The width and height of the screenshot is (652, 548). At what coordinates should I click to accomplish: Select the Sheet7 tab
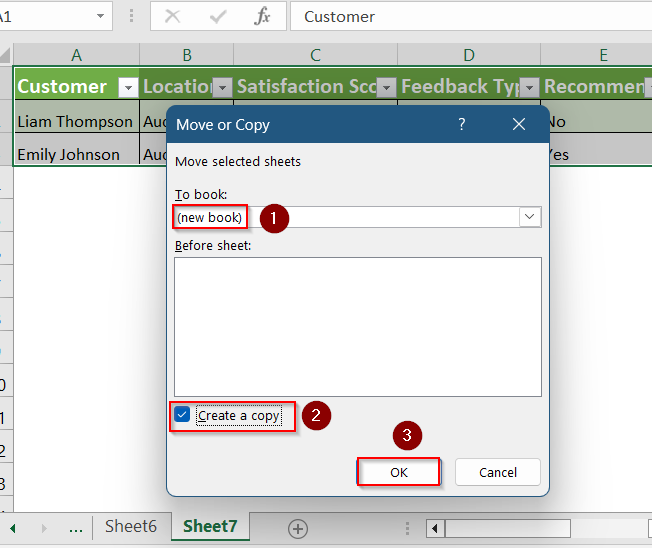coord(210,526)
